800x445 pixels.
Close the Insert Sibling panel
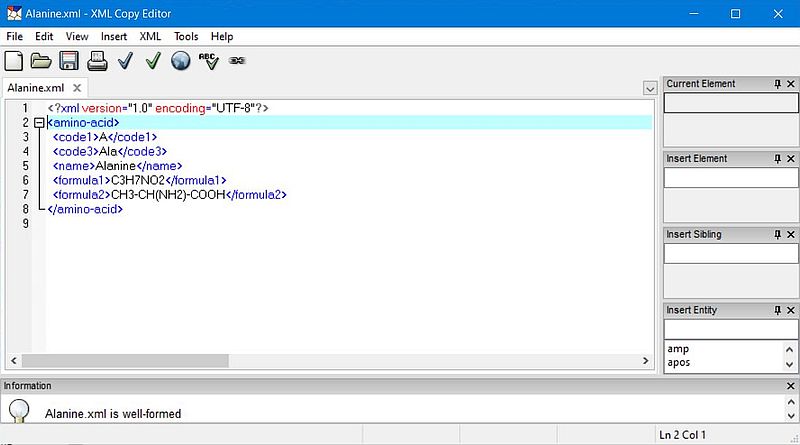click(791, 234)
